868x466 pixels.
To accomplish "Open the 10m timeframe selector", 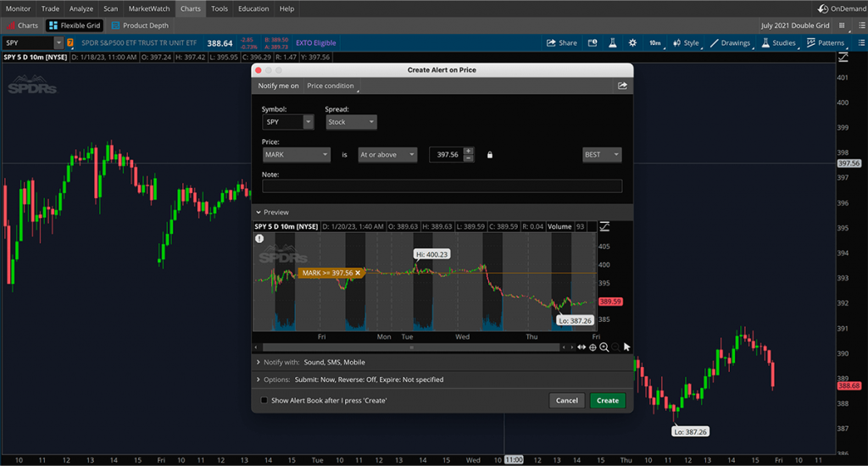I will click(655, 42).
